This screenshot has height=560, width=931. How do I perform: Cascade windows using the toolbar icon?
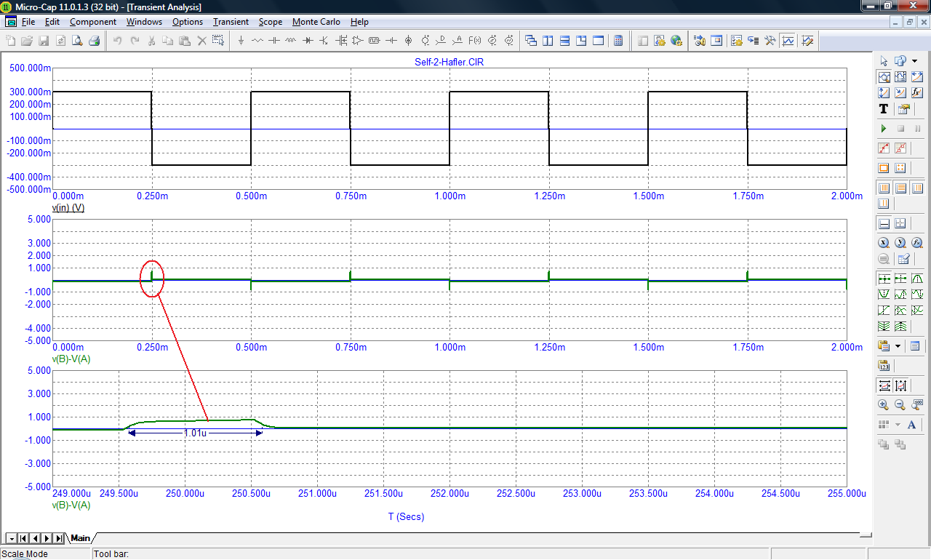pos(531,41)
